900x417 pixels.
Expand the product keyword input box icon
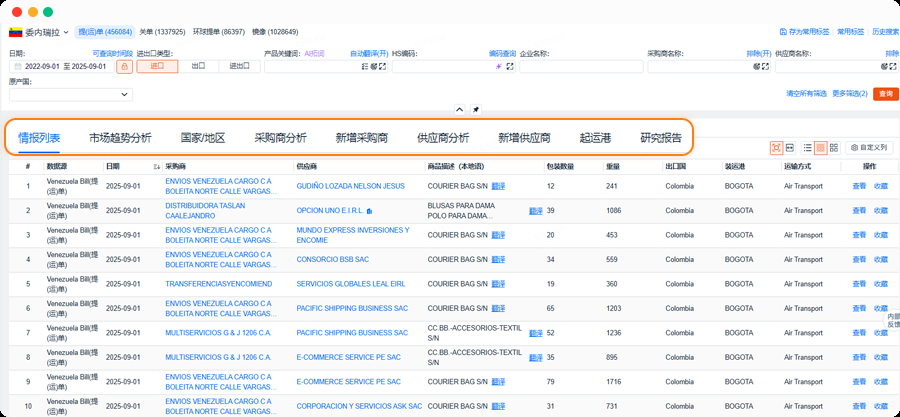[x=381, y=67]
